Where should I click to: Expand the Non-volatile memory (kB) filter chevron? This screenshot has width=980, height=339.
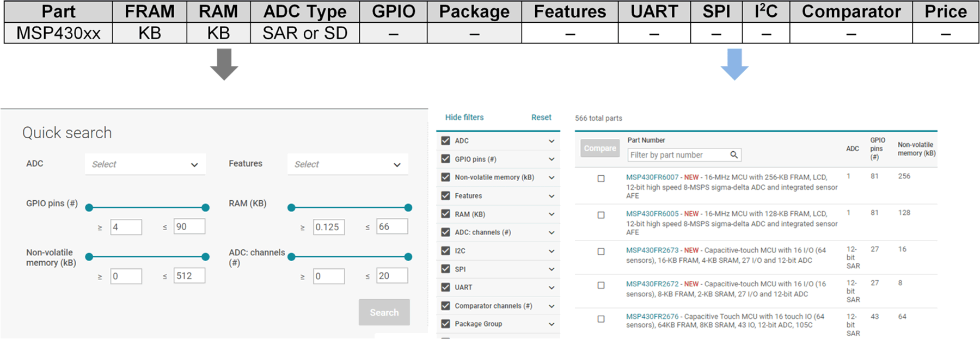click(x=552, y=178)
